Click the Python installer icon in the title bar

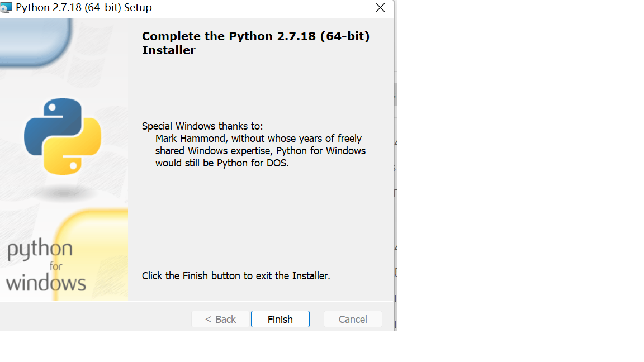(x=7, y=7)
